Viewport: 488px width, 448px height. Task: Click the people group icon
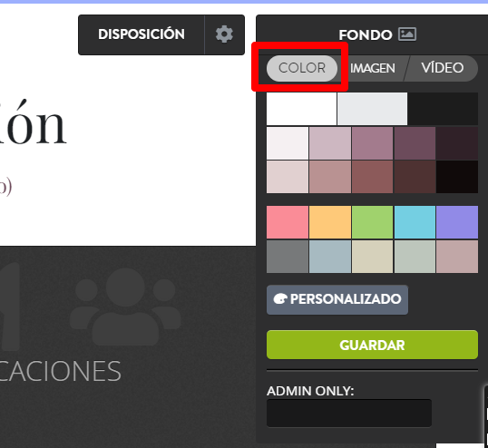[125, 307]
